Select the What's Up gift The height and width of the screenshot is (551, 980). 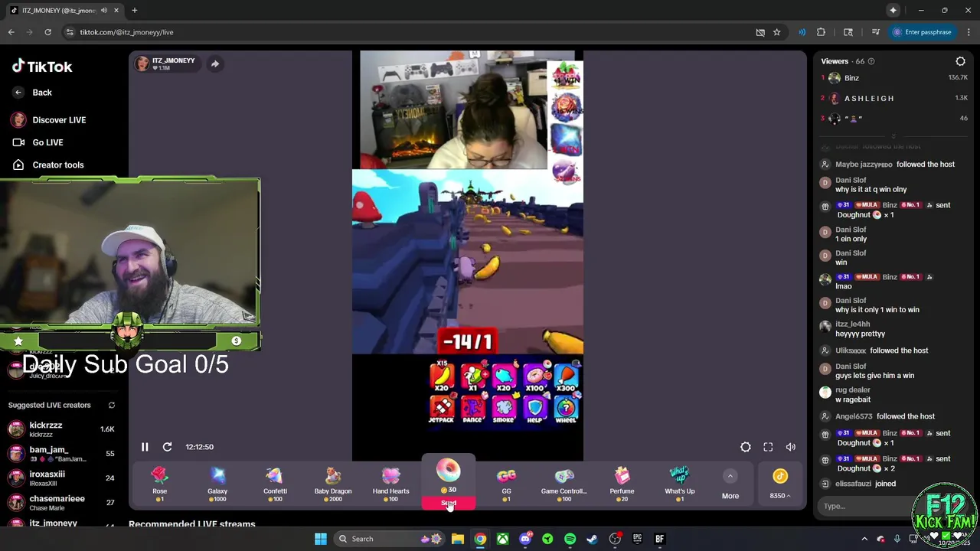(680, 483)
